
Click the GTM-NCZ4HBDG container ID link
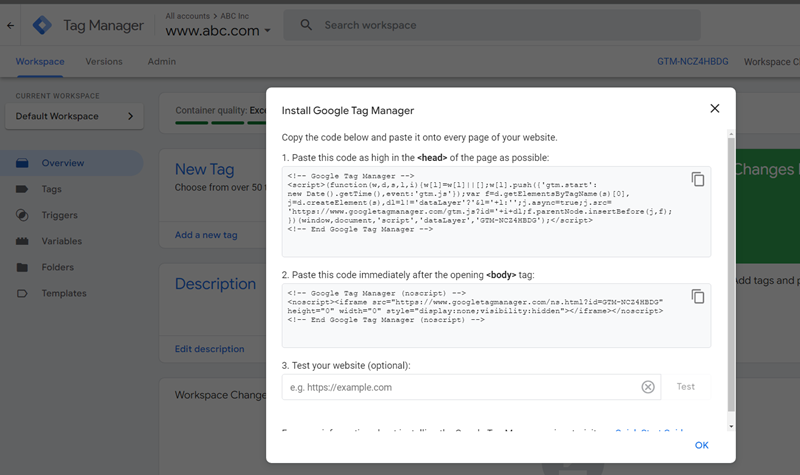coord(692,61)
